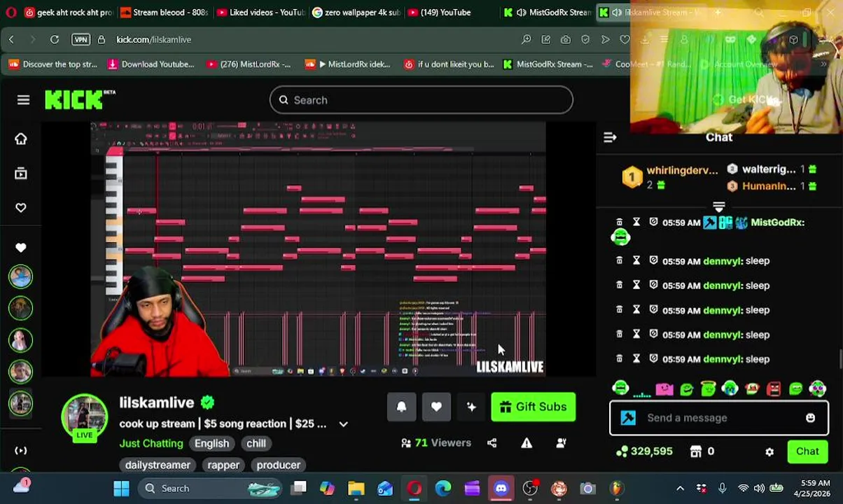This screenshot has height=504, width=843.
Task: Open first followed channel avatar in sidebar
Action: click(21, 276)
